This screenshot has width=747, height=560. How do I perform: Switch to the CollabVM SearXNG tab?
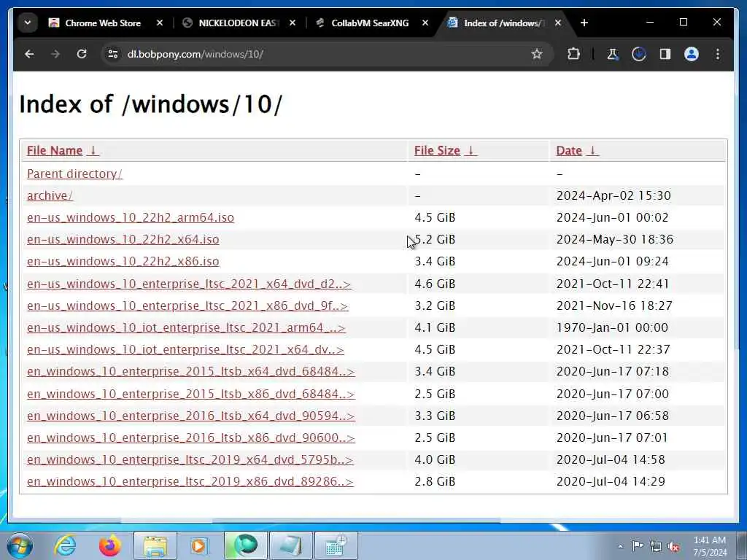[370, 23]
